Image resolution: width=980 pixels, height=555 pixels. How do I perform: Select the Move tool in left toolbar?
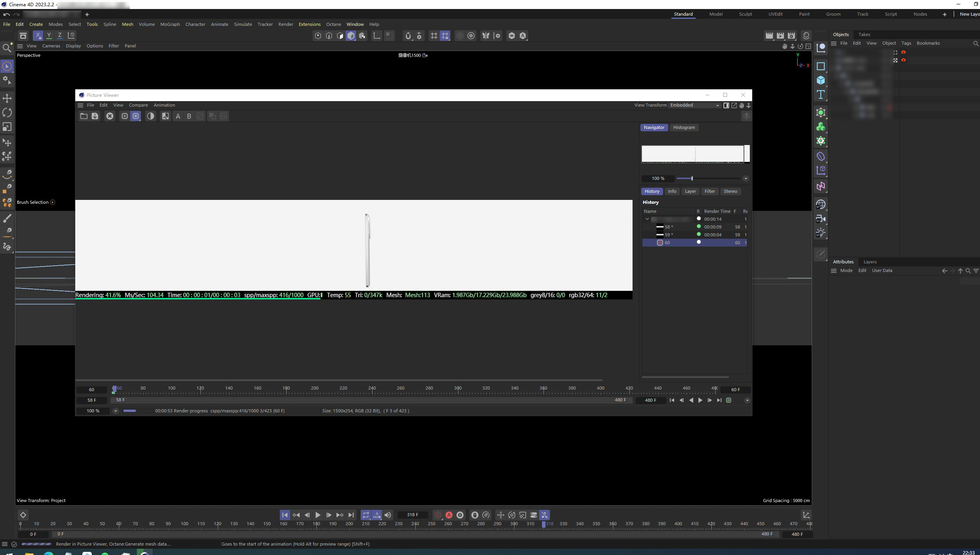click(7, 98)
